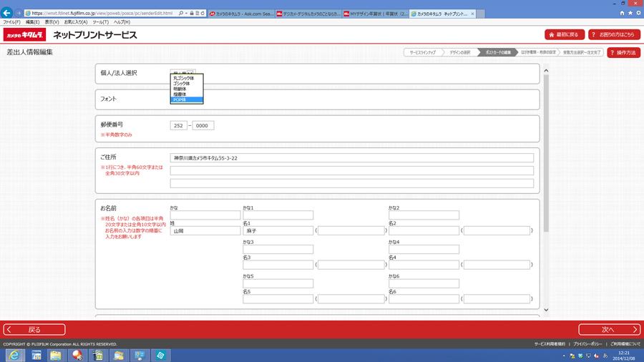The height and width of the screenshot is (362, 644).
Task: Choose 明朝体 from the font list
Action: 180,89
